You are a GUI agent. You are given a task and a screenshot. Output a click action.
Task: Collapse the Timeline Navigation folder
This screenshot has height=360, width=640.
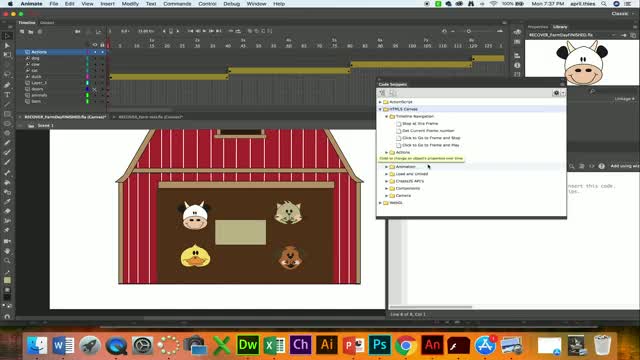pos(387,116)
